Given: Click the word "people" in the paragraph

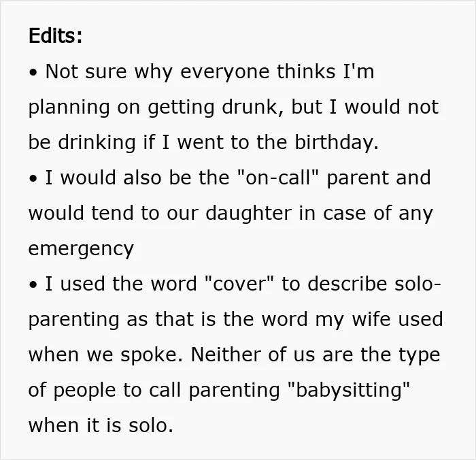Looking at the screenshot, I should (85, 391).
